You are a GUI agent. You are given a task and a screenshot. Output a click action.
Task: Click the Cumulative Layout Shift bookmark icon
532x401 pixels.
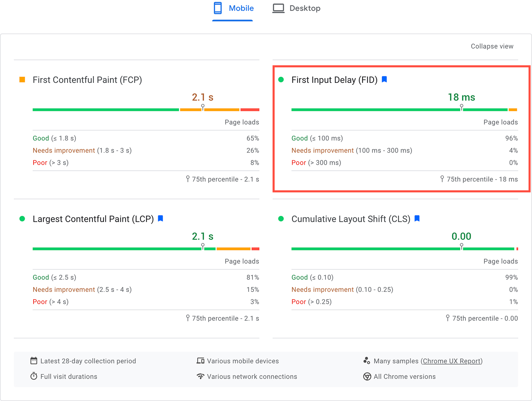coord(417,218)
